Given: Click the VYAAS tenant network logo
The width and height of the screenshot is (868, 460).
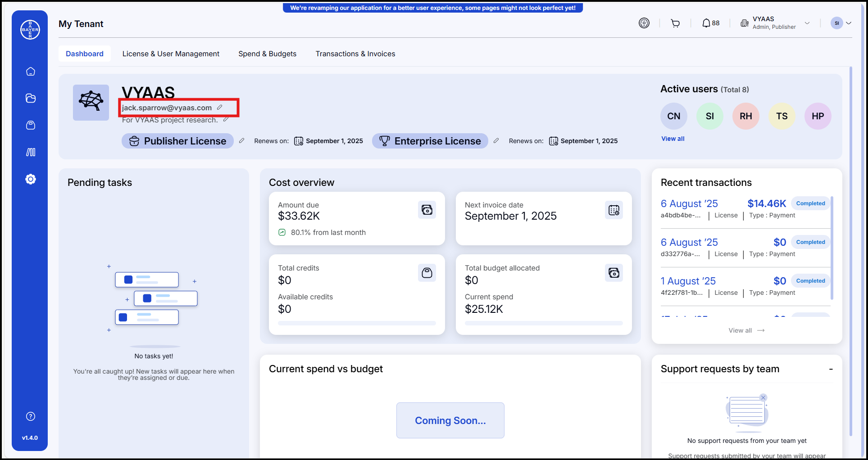Looking at the screenshot, I should pyautogui.click(x=91, y=103).
